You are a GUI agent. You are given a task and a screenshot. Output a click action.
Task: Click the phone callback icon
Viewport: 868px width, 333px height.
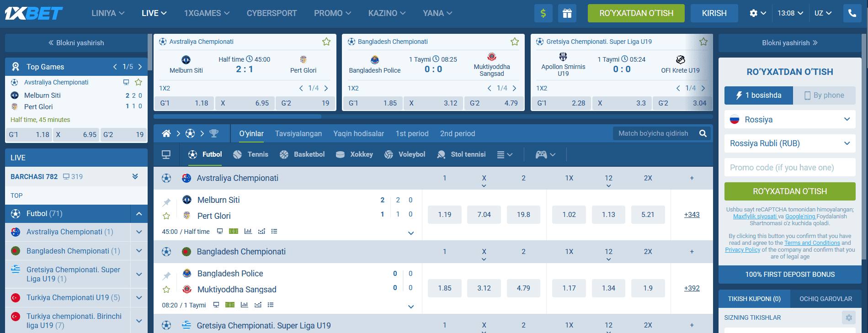pyautogui.click(x=852, y=13)
